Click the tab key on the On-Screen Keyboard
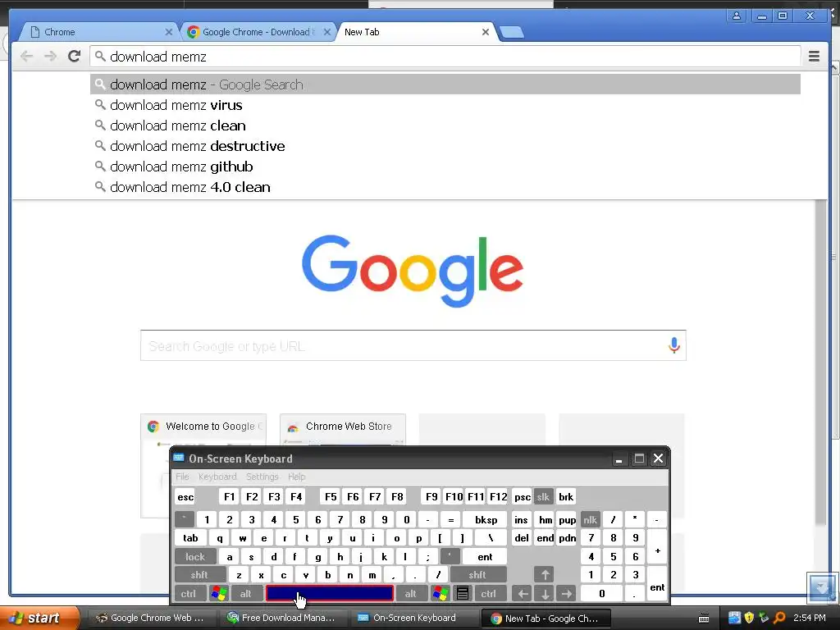The image size is (840, 630). click(190, 538)
